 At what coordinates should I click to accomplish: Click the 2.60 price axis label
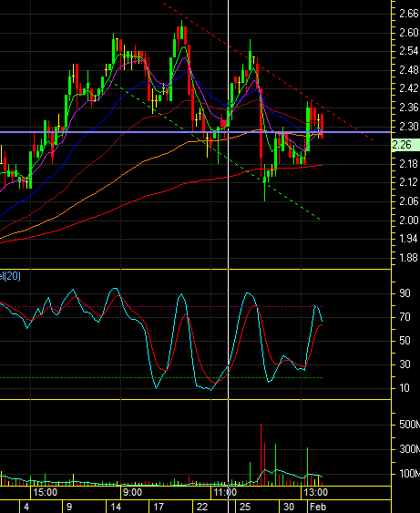point(409,33)
